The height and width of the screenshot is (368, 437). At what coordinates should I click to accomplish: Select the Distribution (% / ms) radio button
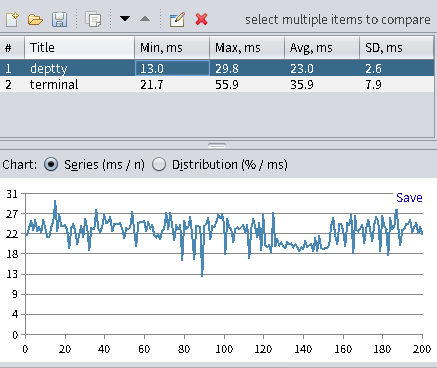point(159,164)
